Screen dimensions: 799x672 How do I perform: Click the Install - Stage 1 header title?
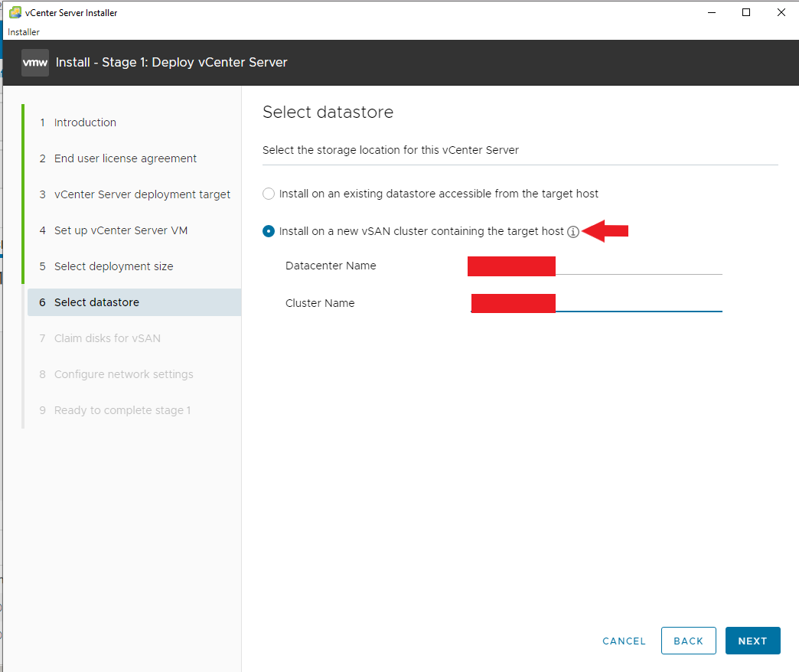coord(171,63)
